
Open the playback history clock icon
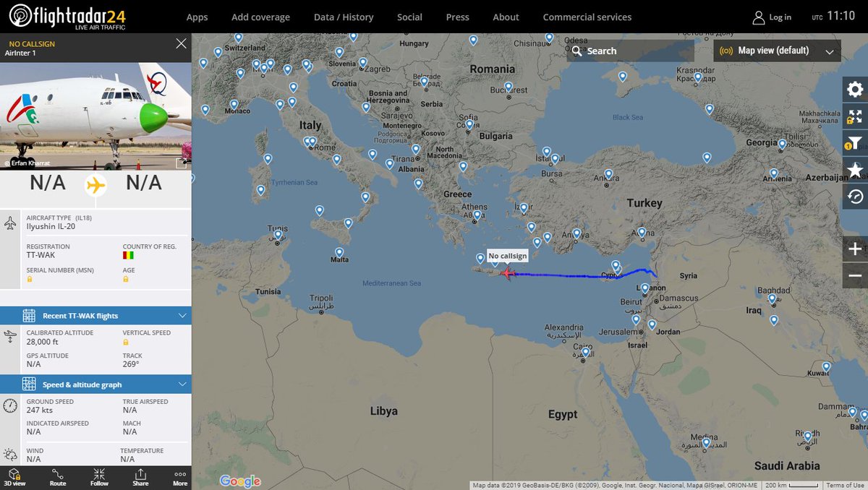tap(855, 197)
